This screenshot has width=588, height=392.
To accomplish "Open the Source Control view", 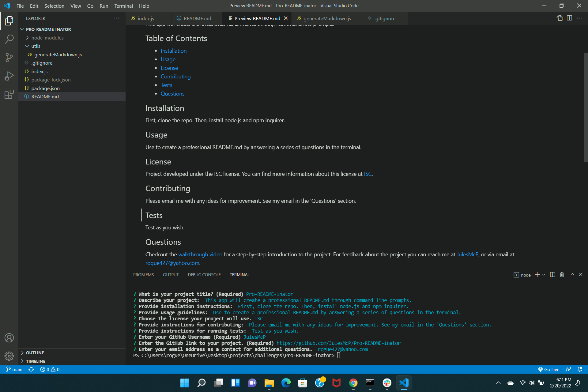I will pos(9,58).
